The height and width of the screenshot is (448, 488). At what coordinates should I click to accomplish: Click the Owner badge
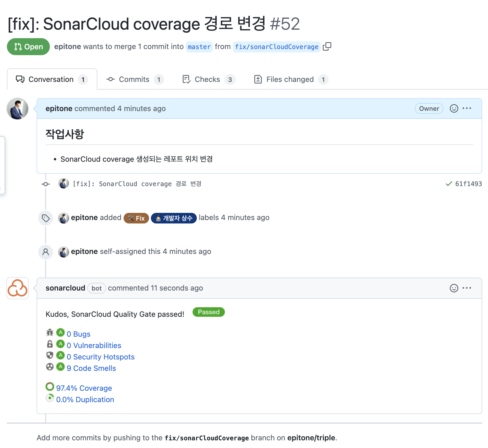pos(429,108)
